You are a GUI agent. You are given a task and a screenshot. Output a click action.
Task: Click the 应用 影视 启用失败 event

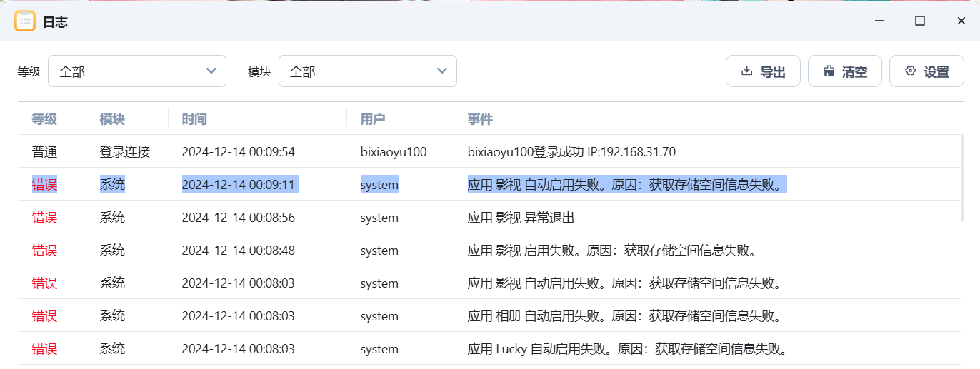(612, 251)
